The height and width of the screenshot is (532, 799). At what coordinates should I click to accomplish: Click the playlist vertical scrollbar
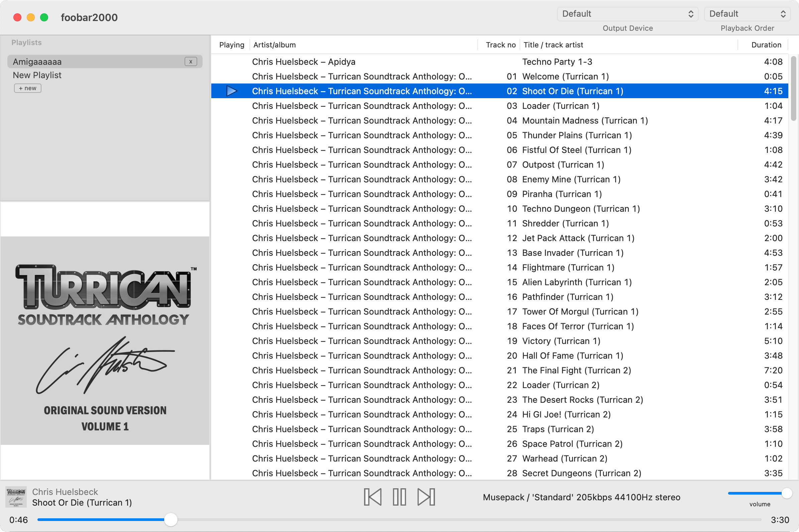click(x=793, y=89)
